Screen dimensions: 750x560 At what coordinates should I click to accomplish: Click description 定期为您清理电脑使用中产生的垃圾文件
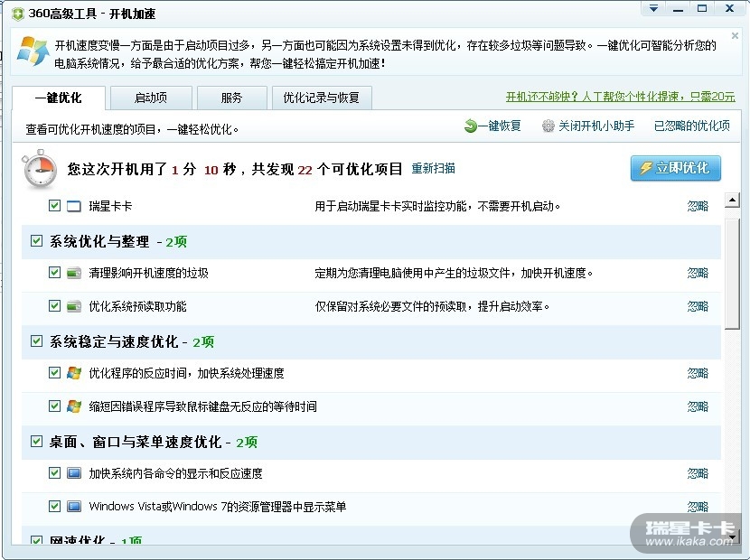click(x=454, y=273)
